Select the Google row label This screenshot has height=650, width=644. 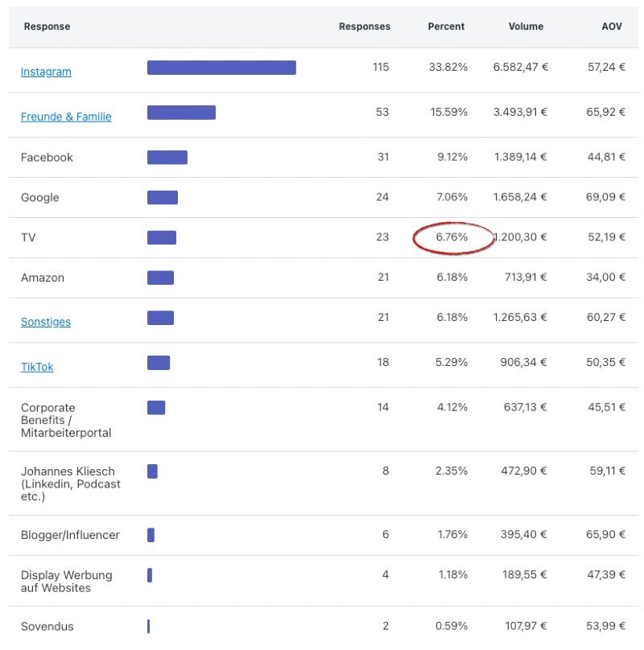(x=40, y=198)
